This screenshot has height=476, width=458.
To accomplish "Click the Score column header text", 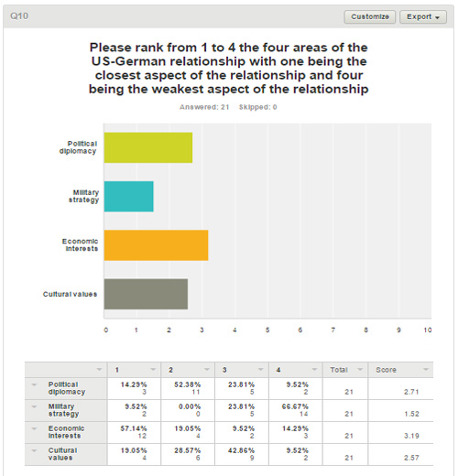I will point(386,370).
